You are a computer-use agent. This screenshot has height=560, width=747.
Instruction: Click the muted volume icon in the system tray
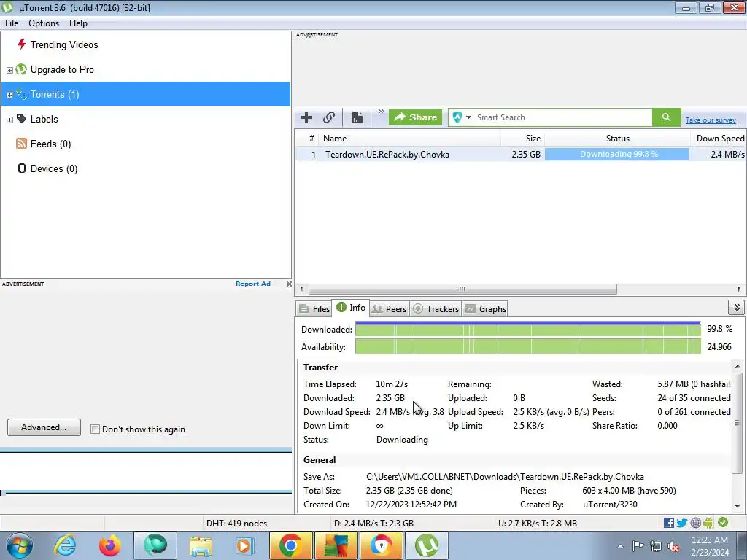pyautogui.click(x=673, y=546)
